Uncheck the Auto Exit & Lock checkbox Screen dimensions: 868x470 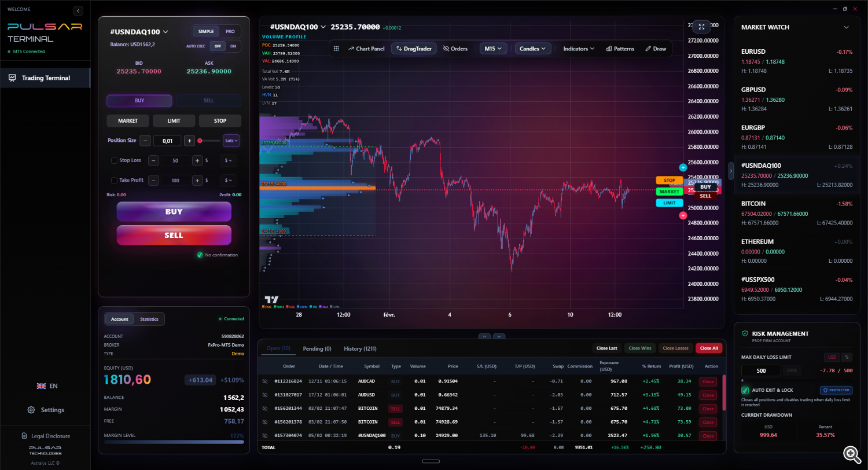click(745, 391)
